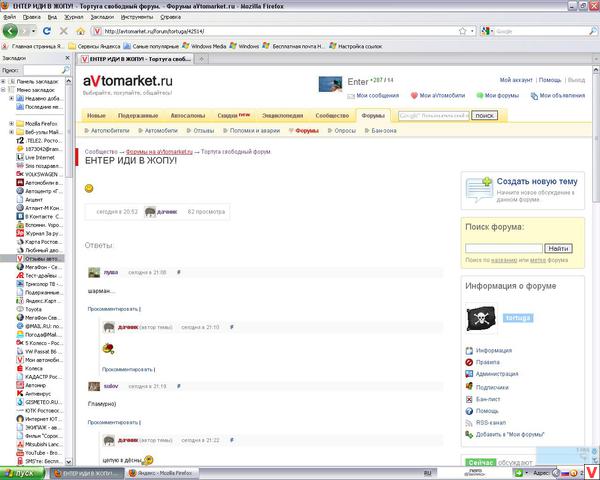Click the поиск button in site navigation
600x480 pixels.
tap(484, 116)
